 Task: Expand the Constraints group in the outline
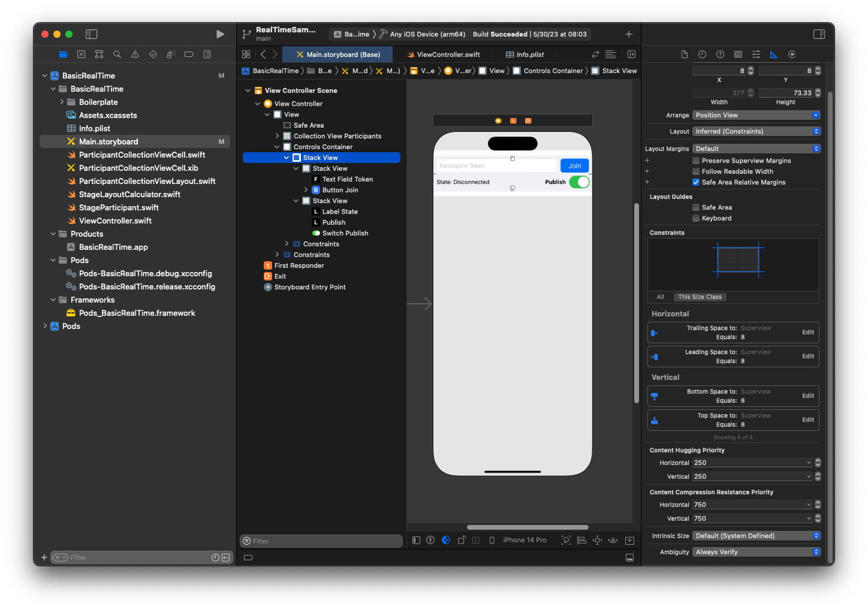pyautogui.click(x=287, y=243)
